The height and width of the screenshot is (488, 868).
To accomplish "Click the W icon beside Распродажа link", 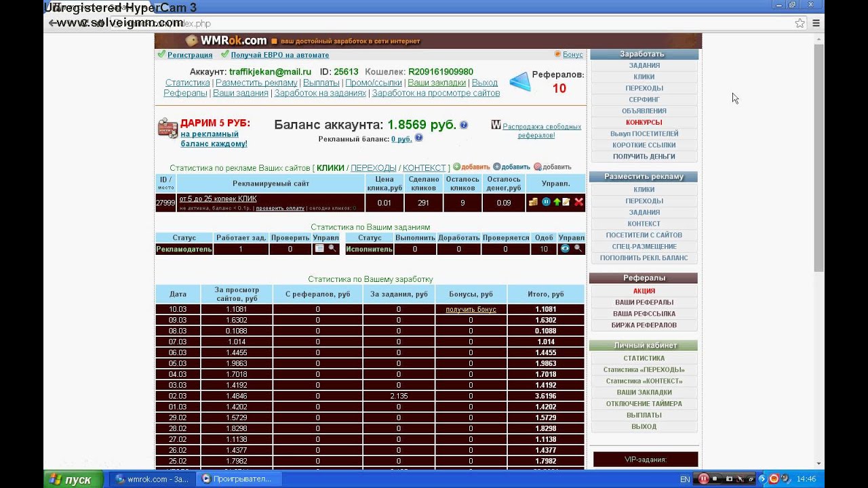I will pyautogui.click(x=496, y=125).
